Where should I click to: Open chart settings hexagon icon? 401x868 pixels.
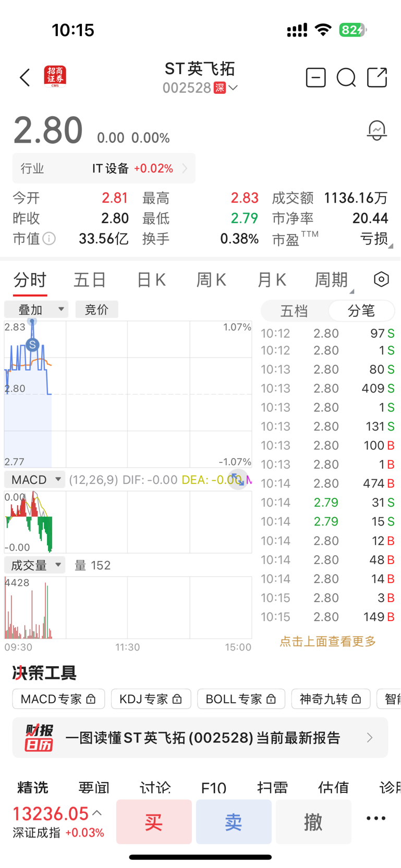pos(381,279)
